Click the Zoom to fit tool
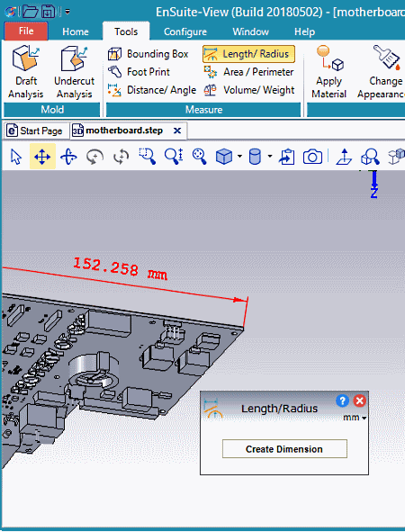 200,157
